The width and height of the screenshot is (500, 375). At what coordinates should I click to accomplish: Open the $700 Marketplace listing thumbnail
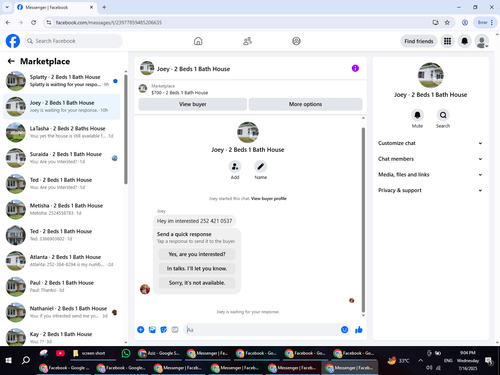click(143, 88)
